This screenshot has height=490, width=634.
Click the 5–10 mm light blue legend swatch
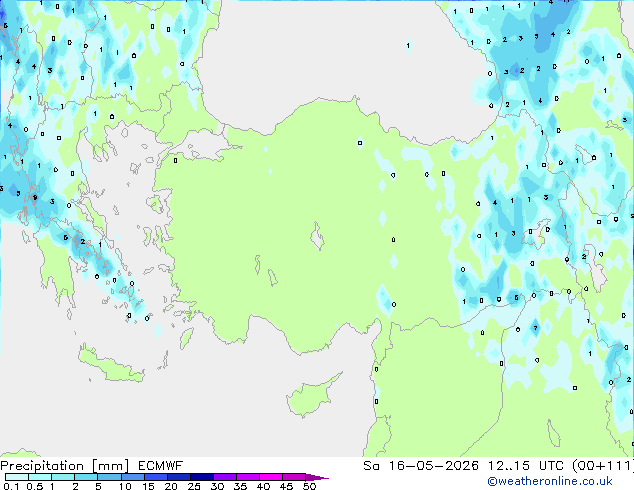tap(109, 477)
